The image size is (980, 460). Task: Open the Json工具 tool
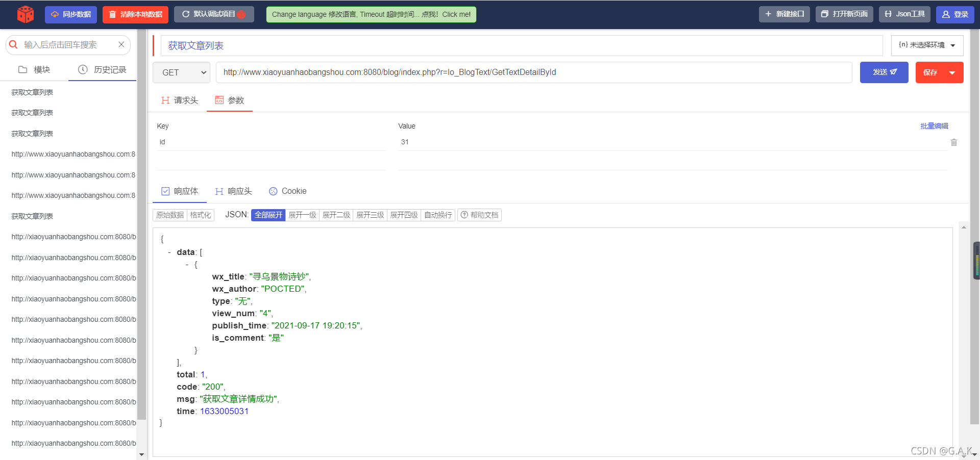click(904, 14)
